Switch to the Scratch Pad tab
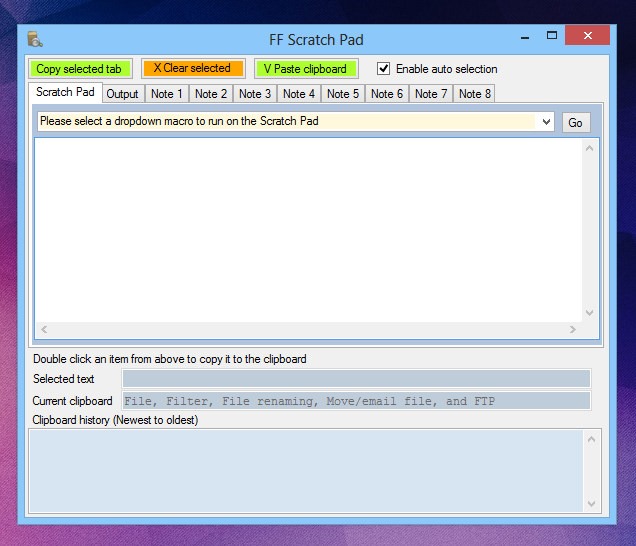Viewport: 636px width, 546px height. coord(65,92)
